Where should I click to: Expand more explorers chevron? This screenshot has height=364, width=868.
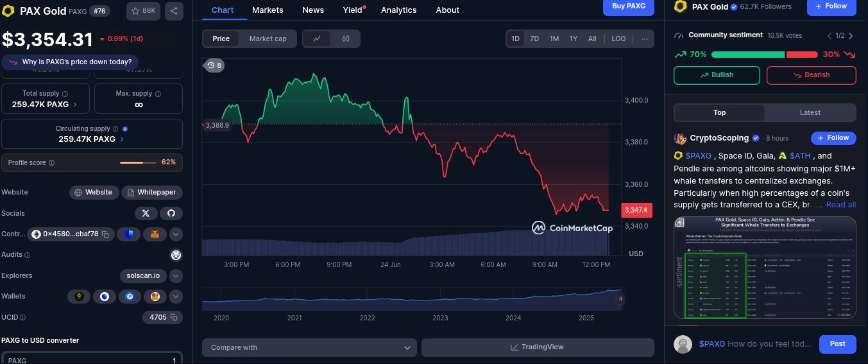[176, 276]
